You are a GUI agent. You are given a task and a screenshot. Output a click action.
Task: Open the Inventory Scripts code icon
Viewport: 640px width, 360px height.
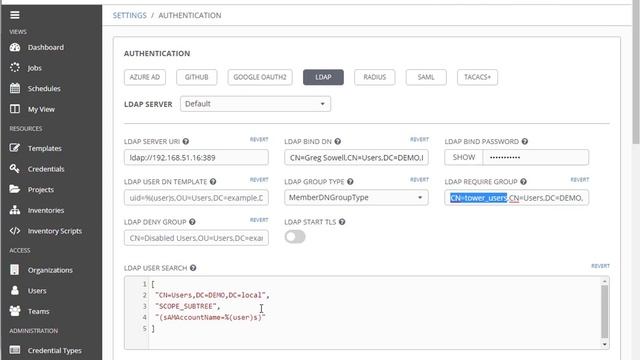point(15,231)
